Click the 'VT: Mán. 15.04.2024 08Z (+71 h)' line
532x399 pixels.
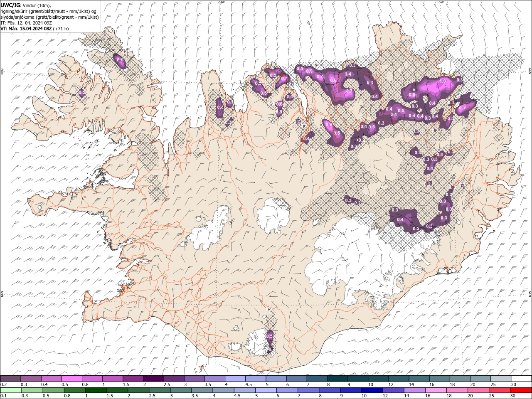[x=34, y=29]
